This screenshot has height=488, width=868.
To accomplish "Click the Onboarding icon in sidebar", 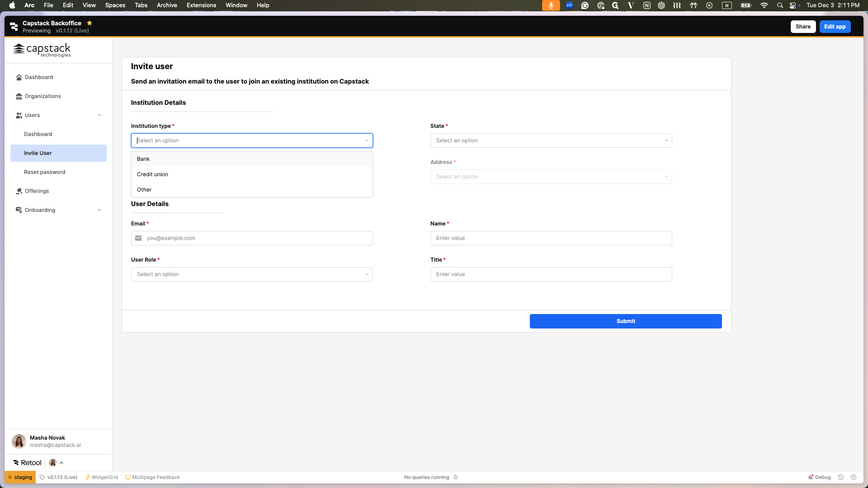I will coord(19,210).
